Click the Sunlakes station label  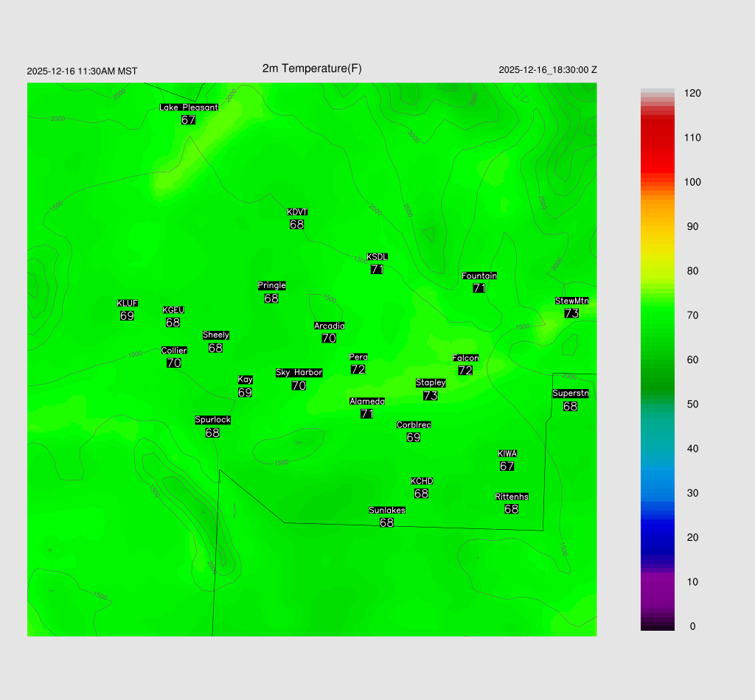tap(387, 510)
